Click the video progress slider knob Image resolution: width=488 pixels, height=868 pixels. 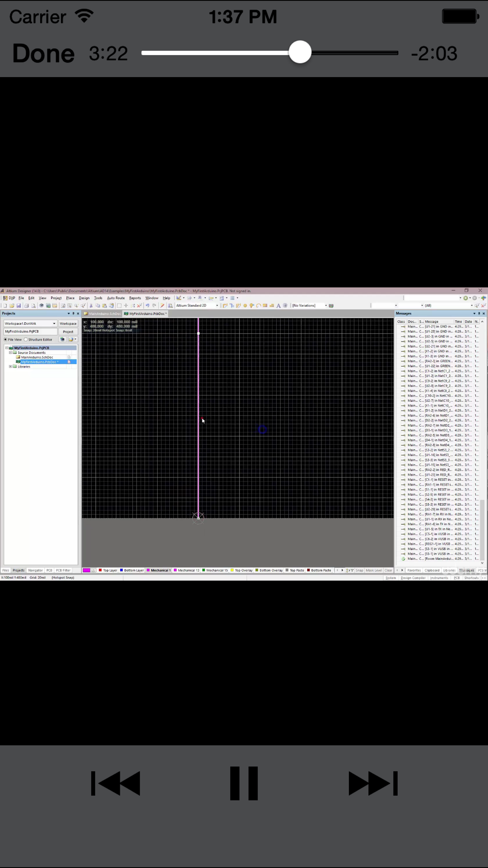point(300,52)
